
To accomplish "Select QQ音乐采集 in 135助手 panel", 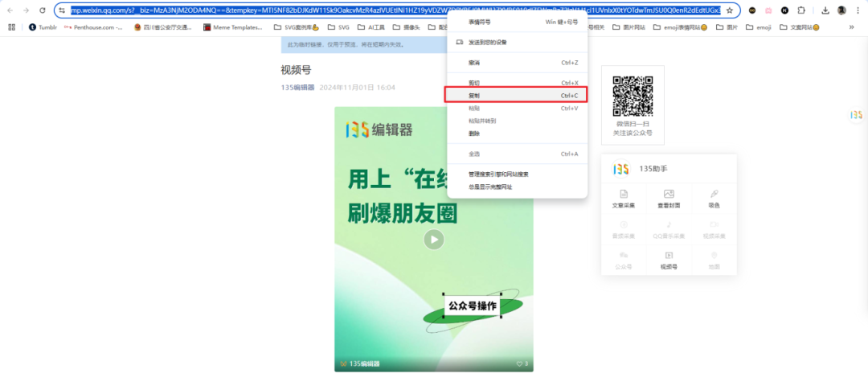I will pyautogui.click(x=669, y=230).
